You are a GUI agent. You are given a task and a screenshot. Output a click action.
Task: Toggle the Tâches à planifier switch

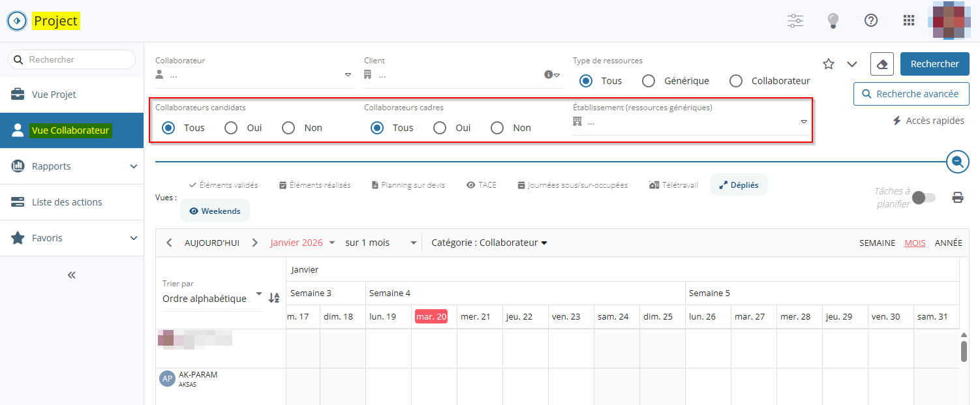[923, 198]
